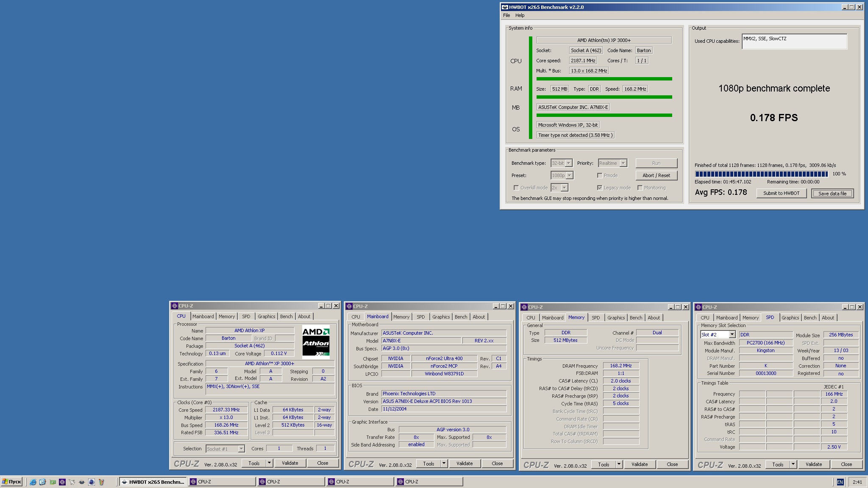Image resolution: width=868 pixels, height=488 pixels.
Task: Click the Timer type not detected field
Action: click(575, 135)
